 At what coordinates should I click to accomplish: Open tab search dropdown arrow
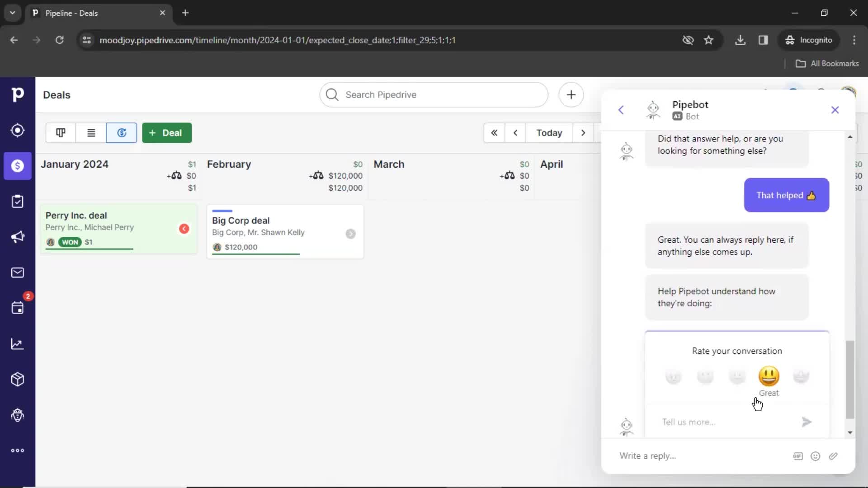pyautogui.click(x=13, y=13)
